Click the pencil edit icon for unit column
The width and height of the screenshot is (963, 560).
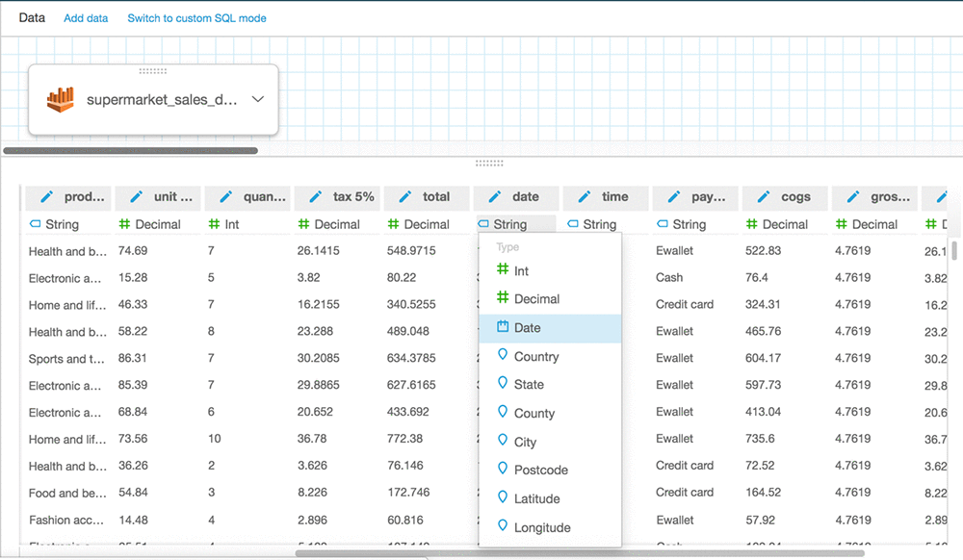tap(137, 197)
